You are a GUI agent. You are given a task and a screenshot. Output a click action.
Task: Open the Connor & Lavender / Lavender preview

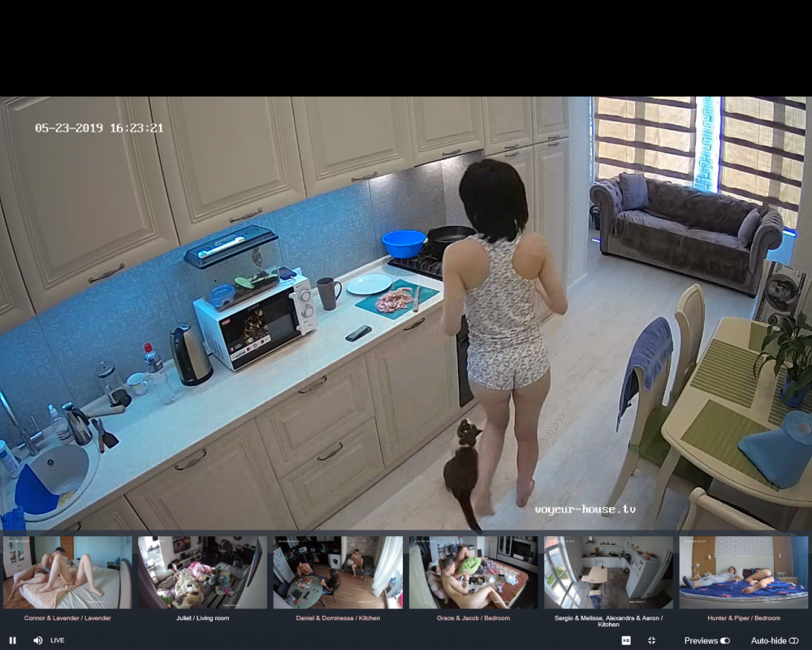coord(67,571)
